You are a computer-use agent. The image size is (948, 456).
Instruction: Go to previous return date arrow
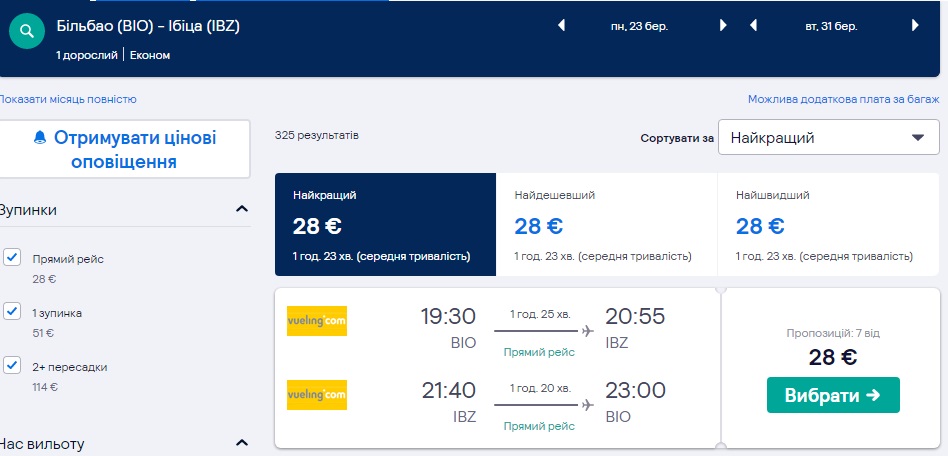[753, 26]
